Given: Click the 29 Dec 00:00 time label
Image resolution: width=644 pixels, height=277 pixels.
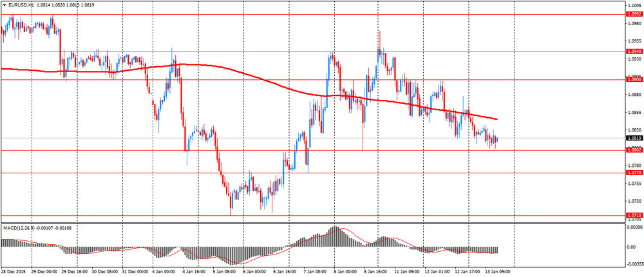Looking at the screenshot, I should pos(44,272).
